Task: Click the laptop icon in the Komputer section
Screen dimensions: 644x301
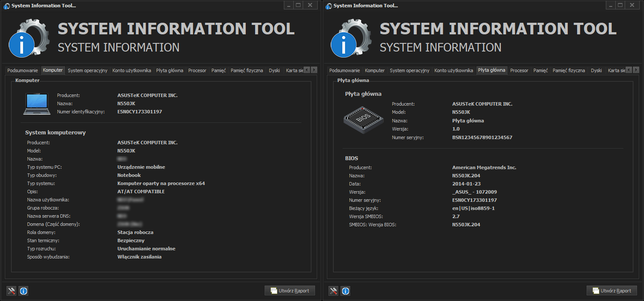Action: click(x=37, y=105)
